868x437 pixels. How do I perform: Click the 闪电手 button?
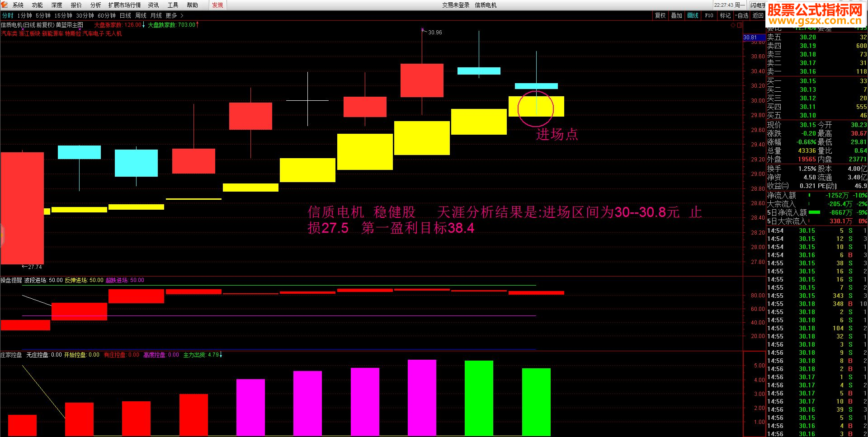(758, 5)
